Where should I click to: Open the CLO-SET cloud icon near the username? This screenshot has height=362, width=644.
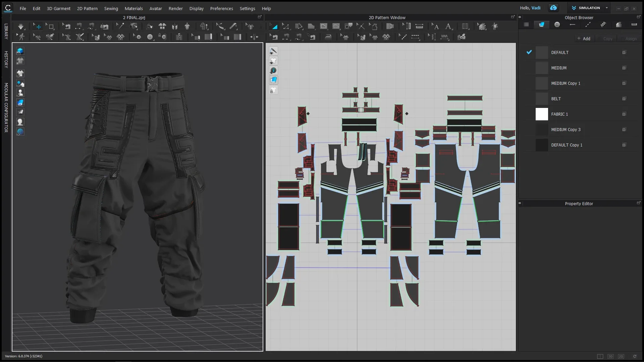pyautogui.click(x=553, y=7)
